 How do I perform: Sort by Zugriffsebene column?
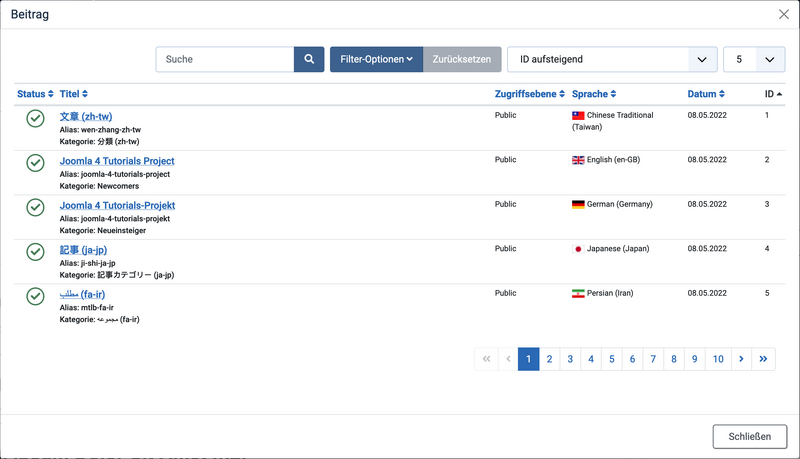[530, 94]
